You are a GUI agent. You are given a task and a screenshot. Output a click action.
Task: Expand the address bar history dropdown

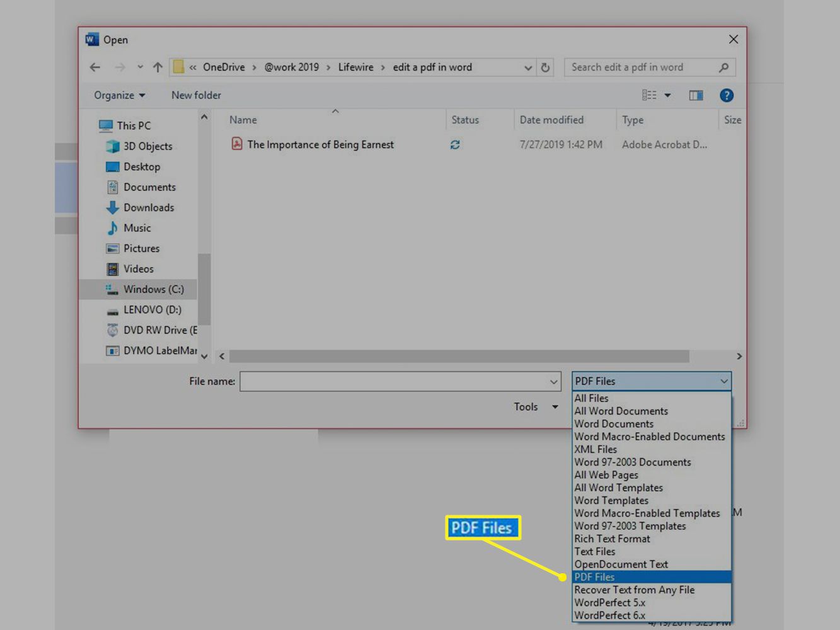click(528, 67)
